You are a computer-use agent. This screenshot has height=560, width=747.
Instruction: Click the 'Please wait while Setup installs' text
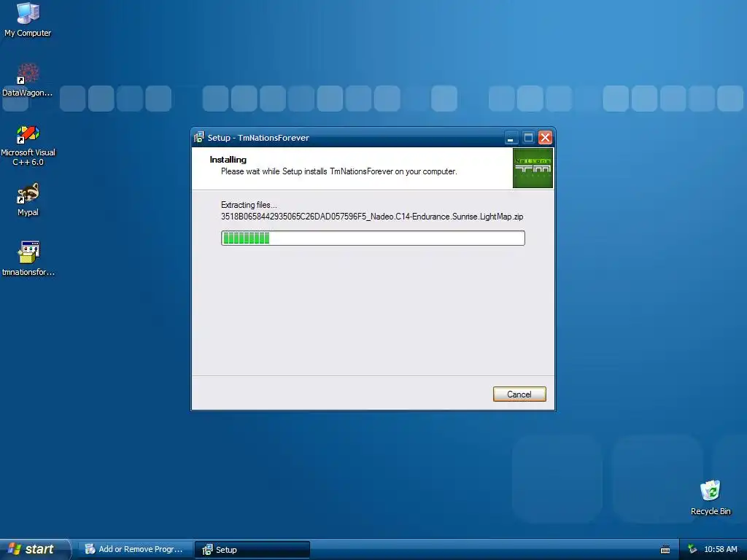[x=338, y=171]
